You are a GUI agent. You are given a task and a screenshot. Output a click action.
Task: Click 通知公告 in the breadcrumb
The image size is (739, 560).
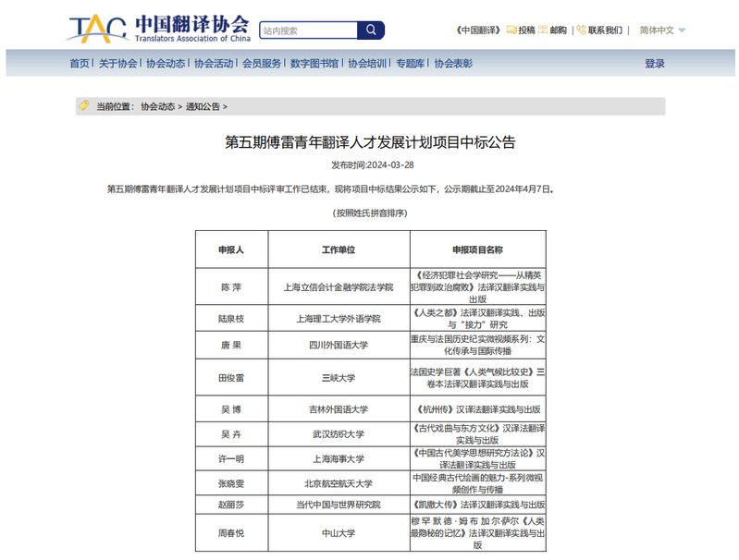(203, 106)
